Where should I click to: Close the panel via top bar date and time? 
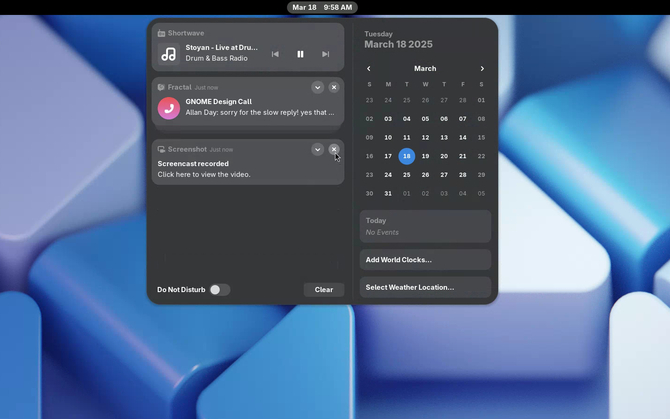(322, 7)
